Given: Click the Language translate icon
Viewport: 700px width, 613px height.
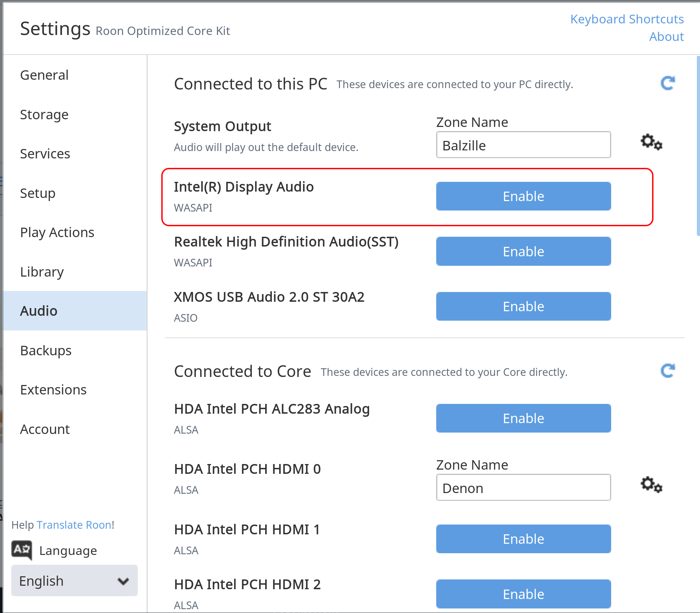Looking at the screenshot, I should (22, 550).
